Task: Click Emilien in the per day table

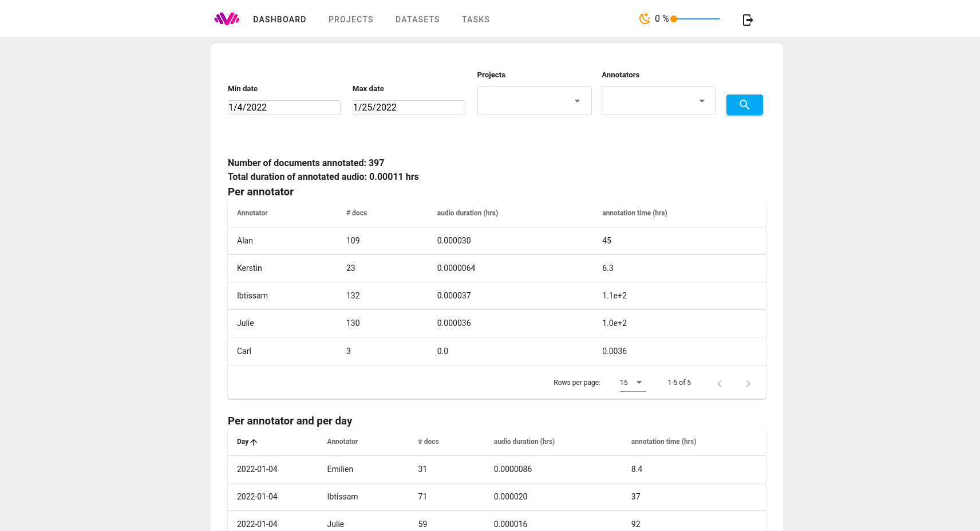Action: pos(340,469)
